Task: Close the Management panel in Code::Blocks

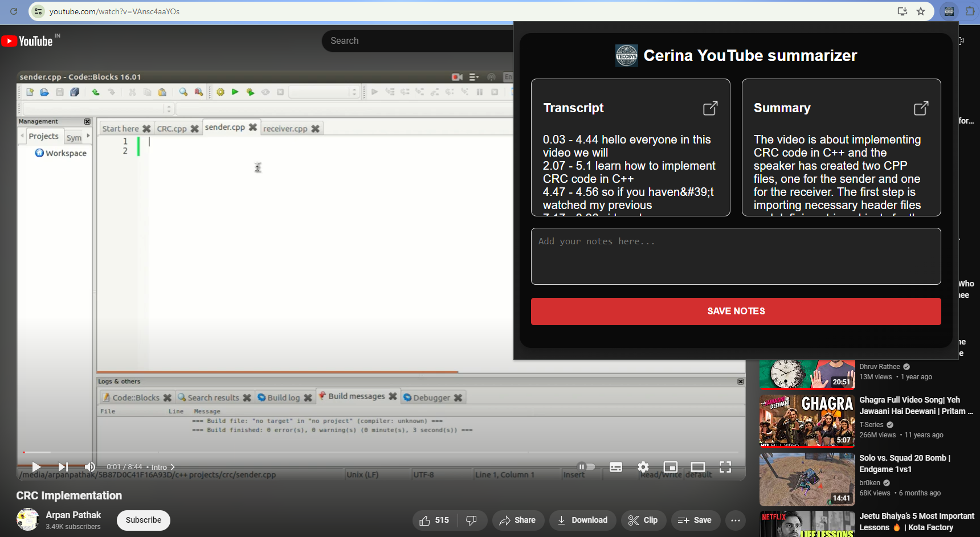Action: click(87, 121)
